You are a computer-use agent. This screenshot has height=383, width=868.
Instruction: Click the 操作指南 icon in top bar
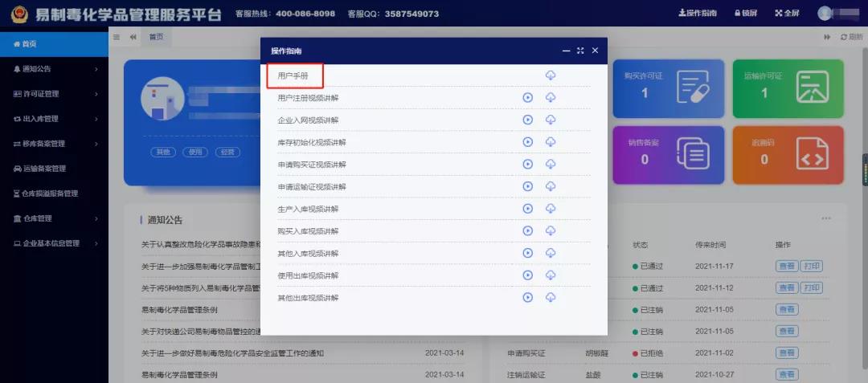coord(698,14)
